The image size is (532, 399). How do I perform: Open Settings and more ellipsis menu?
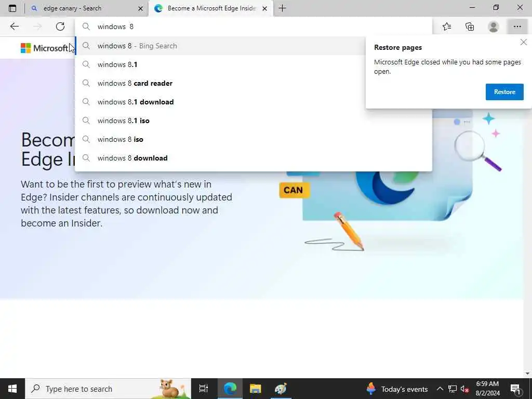pos(517,26)
